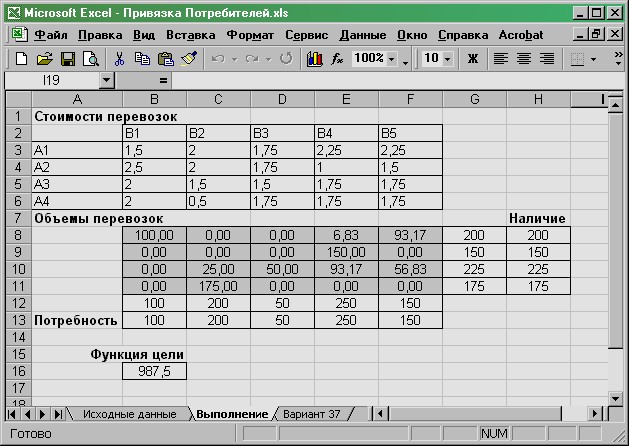Click the I19 Name Box field
Image resolution: width=629 pixels, height=446 pixels.
52,81
